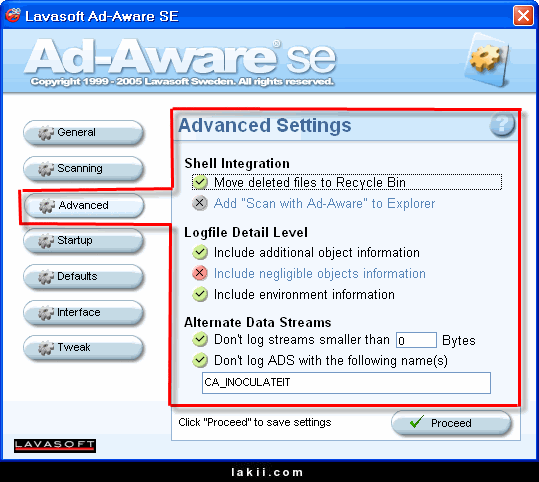Open the Interface settings section
Image resolution: width=539 pixels, height=482 pixels.
pos(83,313)
